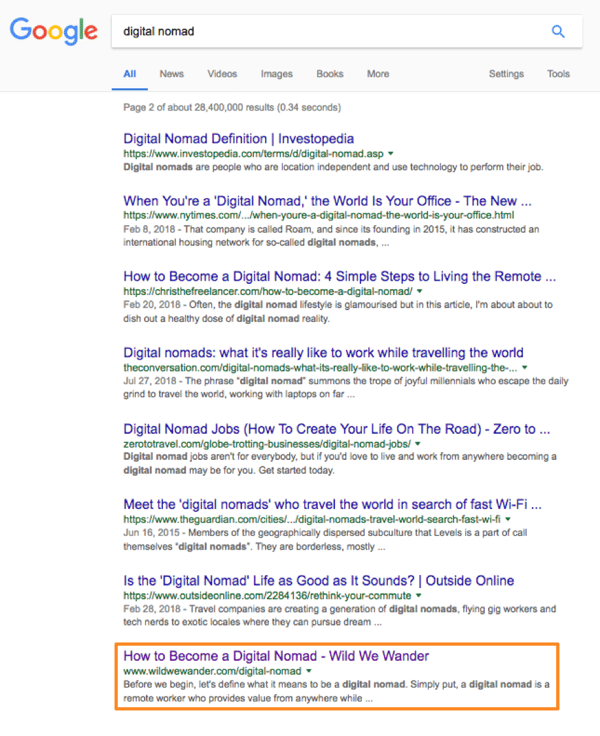Screen dimensions: 600x736
Task: Switch to the Videos tab
Action: coord(222,74)
